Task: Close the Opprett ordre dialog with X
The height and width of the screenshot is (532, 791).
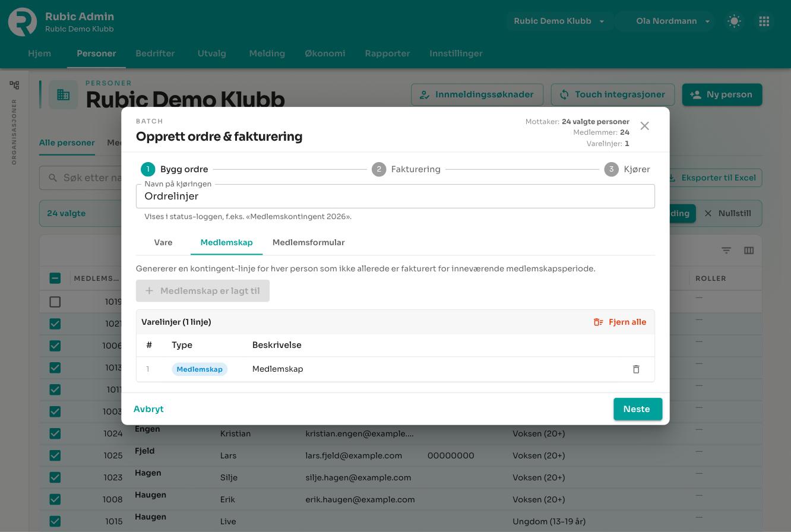Action: coord(645,126)
